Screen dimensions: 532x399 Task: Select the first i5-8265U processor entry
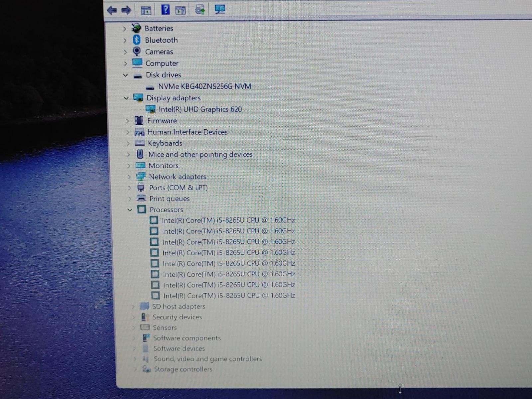click(228, 220)
